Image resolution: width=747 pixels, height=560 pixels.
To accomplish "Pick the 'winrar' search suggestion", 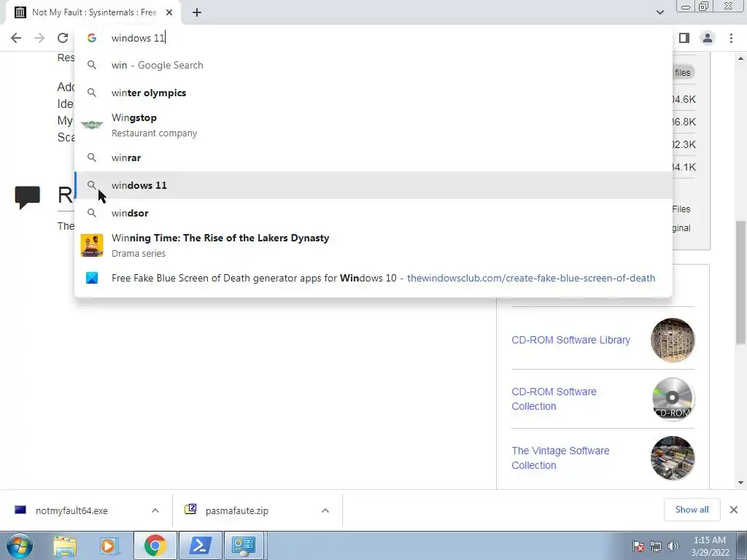I will tap(373, 157).
